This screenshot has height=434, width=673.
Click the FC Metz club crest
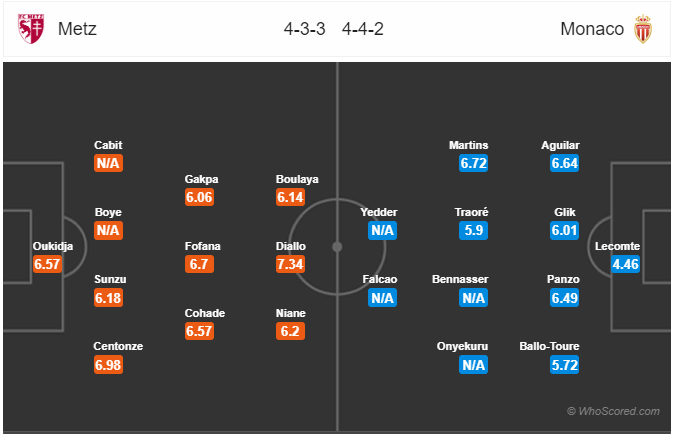[31, 29]
